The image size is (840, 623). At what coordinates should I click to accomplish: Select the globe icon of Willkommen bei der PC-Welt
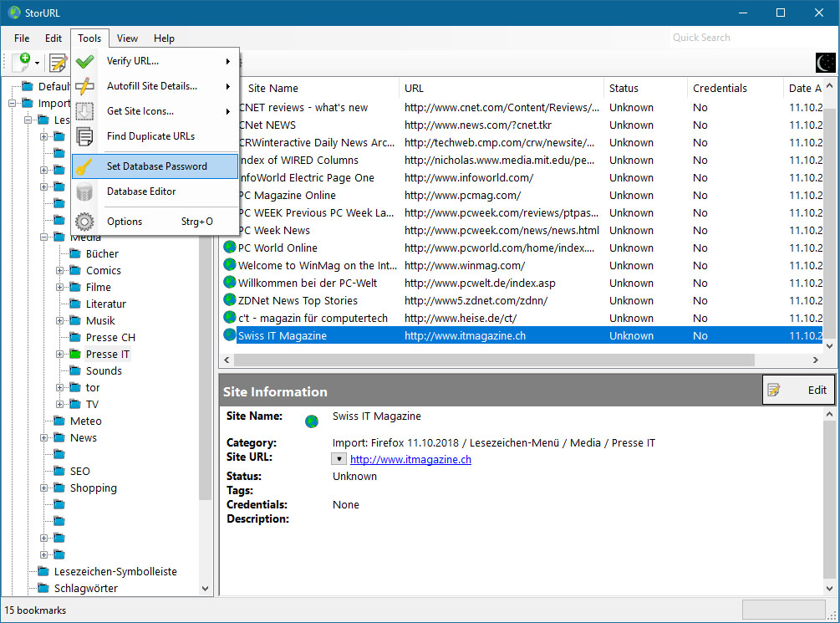230,283
